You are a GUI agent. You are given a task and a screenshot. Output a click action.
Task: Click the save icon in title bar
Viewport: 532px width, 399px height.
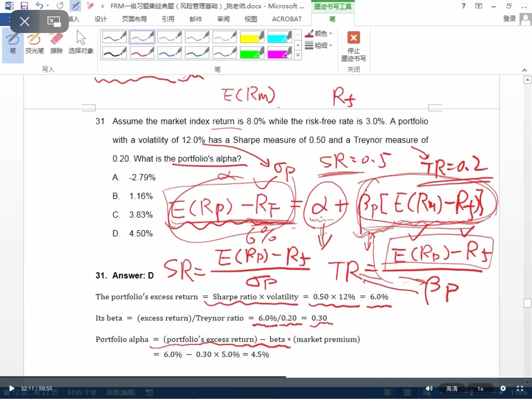tap(24, 6)
